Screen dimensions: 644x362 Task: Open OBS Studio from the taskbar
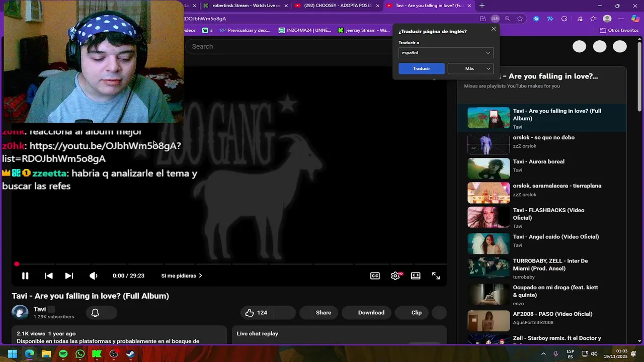[x=114, y=354]
